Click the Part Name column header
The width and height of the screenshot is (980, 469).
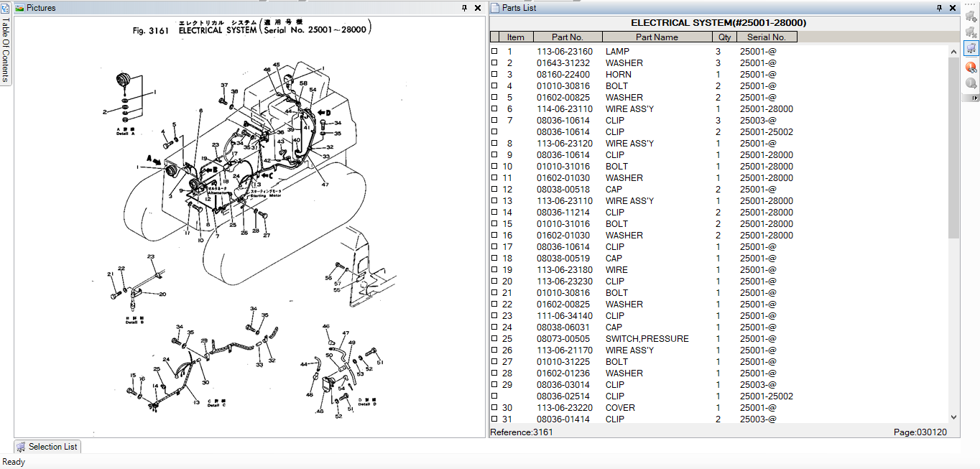[x=656, y=37]
